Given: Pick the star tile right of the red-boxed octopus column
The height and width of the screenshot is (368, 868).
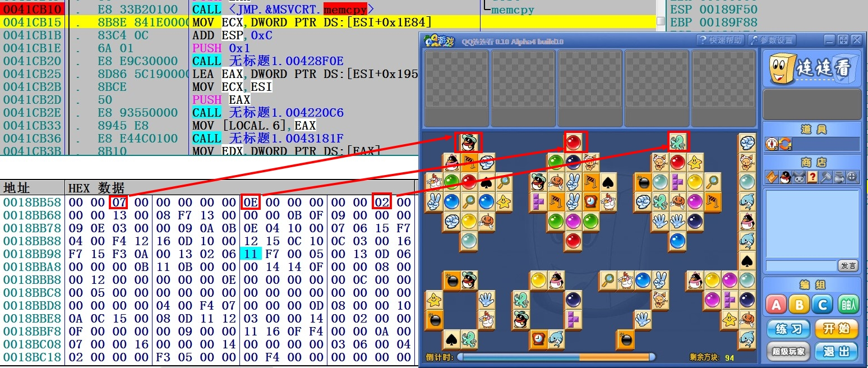Looking at the screenshot, I should pos(695,163).
